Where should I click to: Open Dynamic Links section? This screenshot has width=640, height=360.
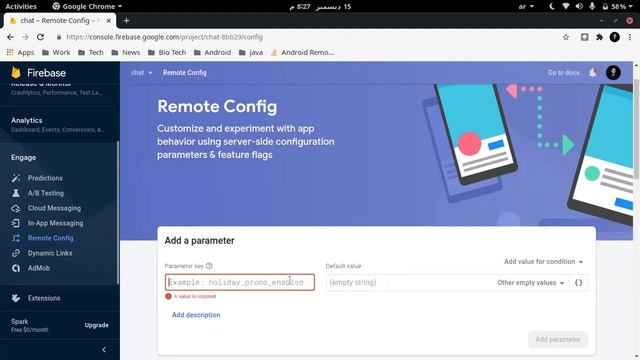click(x=50, y=253)
